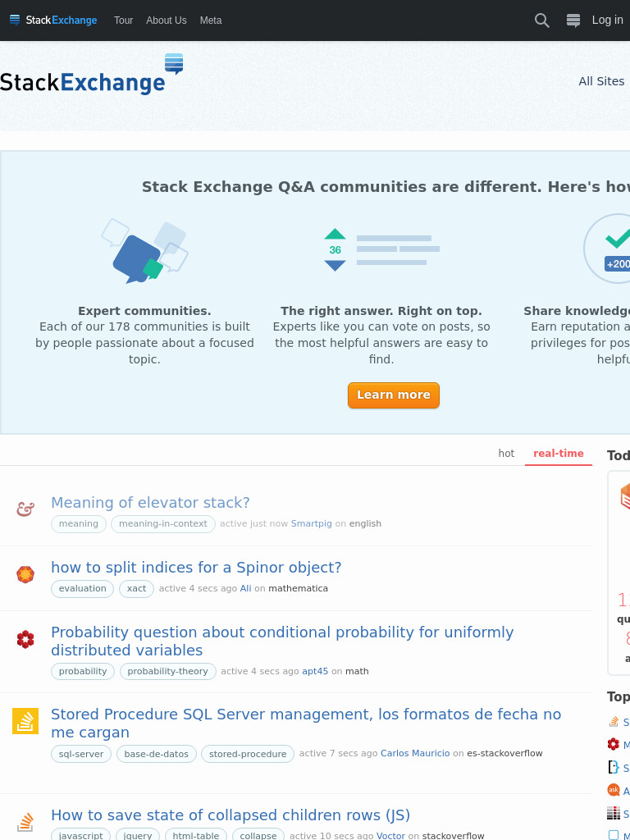Open All Sites link
This screenshot has width=630, height=840.
point(601,81)
